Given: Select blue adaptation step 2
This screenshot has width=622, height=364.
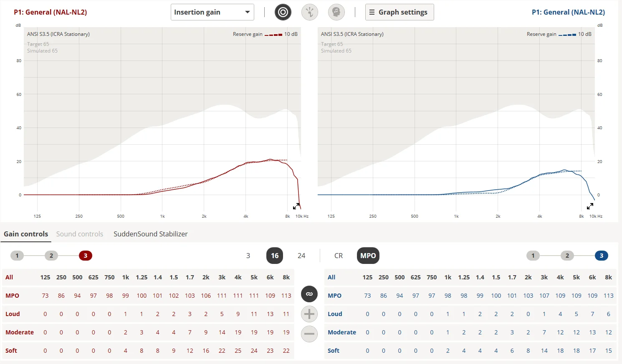Looking at the screenshot, I should pyautogui.click(x=567, y=256).
